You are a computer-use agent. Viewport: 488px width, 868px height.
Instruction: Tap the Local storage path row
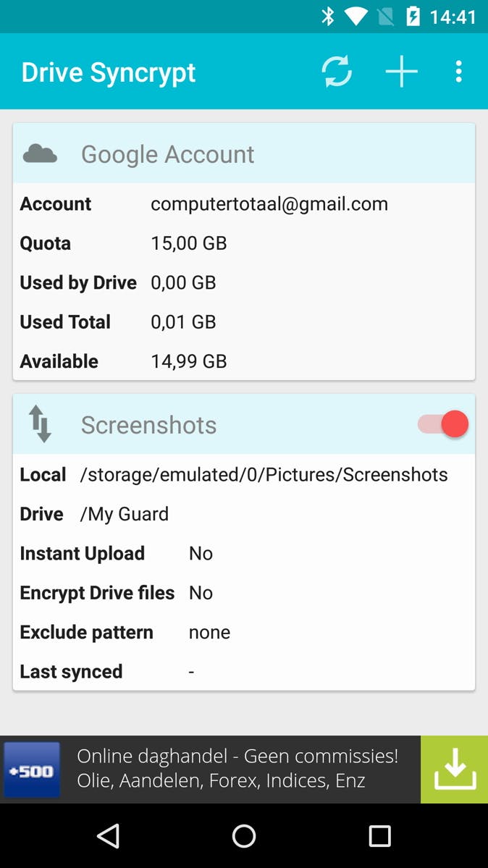tap(244, 475)
